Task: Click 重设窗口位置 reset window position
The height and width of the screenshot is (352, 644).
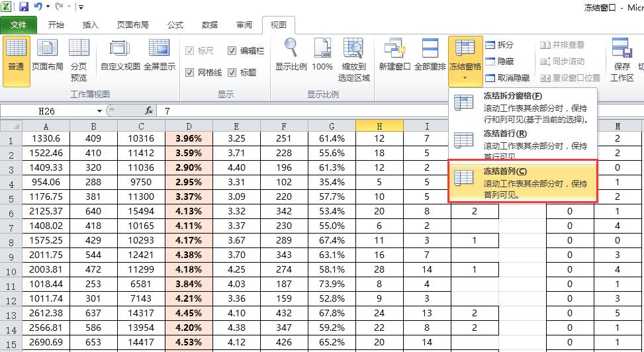Action: click(x=570, y=77)
